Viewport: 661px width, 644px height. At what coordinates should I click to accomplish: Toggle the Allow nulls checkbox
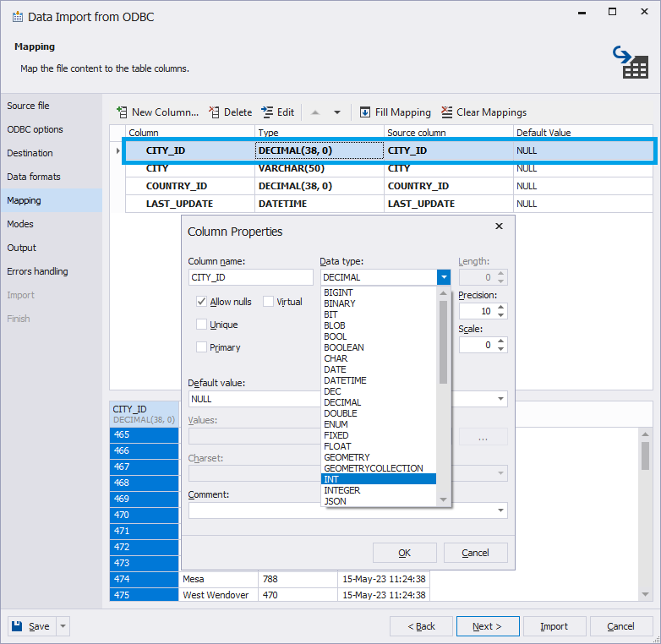pyautogui.click(x=201, y=302)
